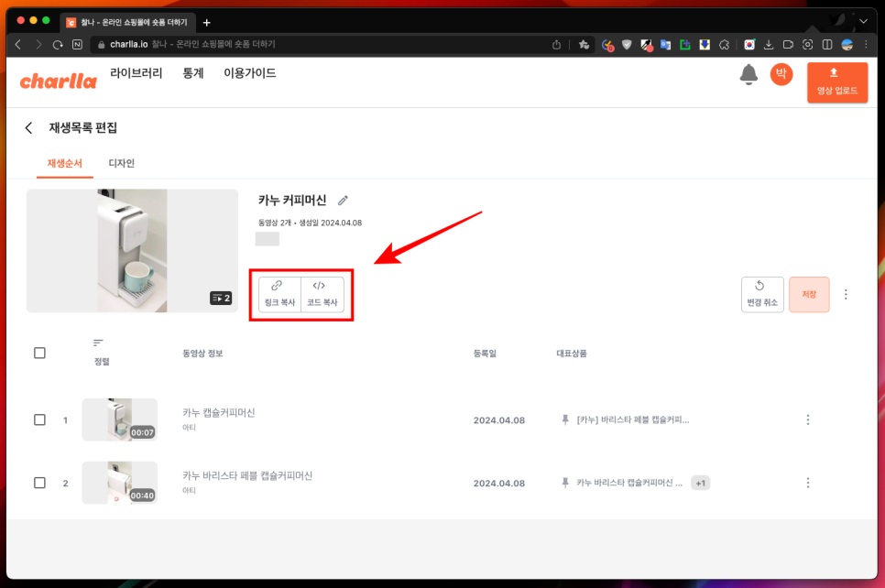Open the thumbnail of 카누 캡슐커피머신
885x588 pixels.
pyautogui.click(x=120, y=419)
